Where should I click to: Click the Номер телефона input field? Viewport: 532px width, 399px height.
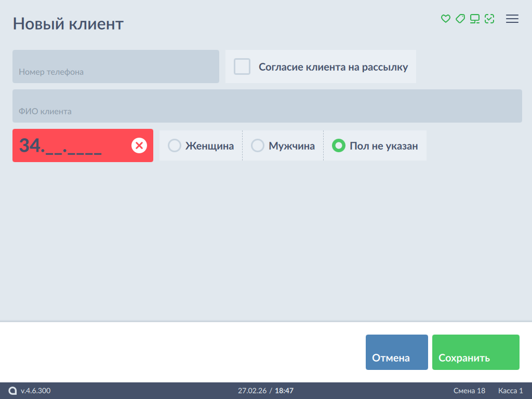(x=116, y=66)
